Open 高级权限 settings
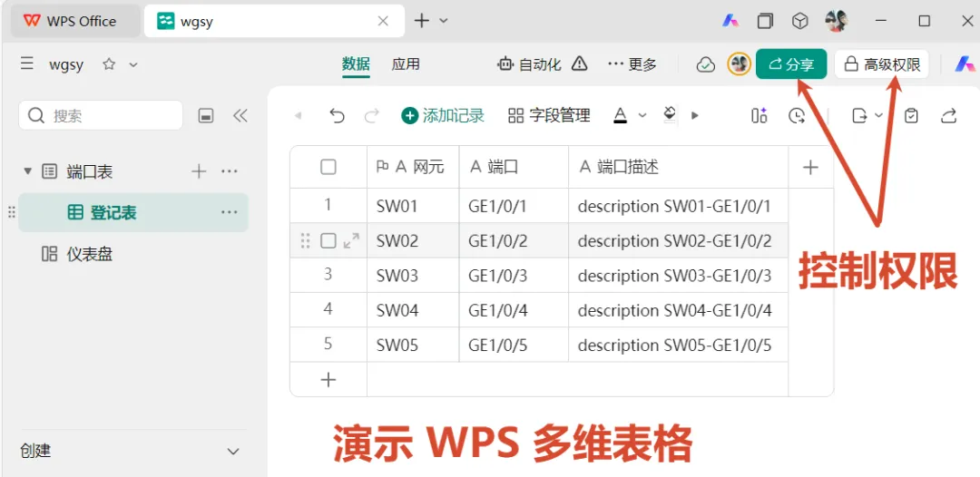The width and height of the screenshot is (980, 477). click(x=882, y=63)
